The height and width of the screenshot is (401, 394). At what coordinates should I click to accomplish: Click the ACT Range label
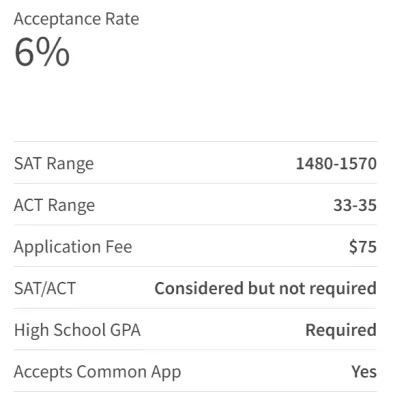coord(54,205)
